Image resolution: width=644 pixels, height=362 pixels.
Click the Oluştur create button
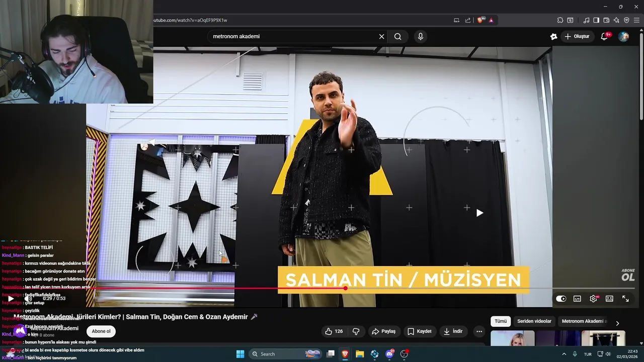click(x=577, y=36)
